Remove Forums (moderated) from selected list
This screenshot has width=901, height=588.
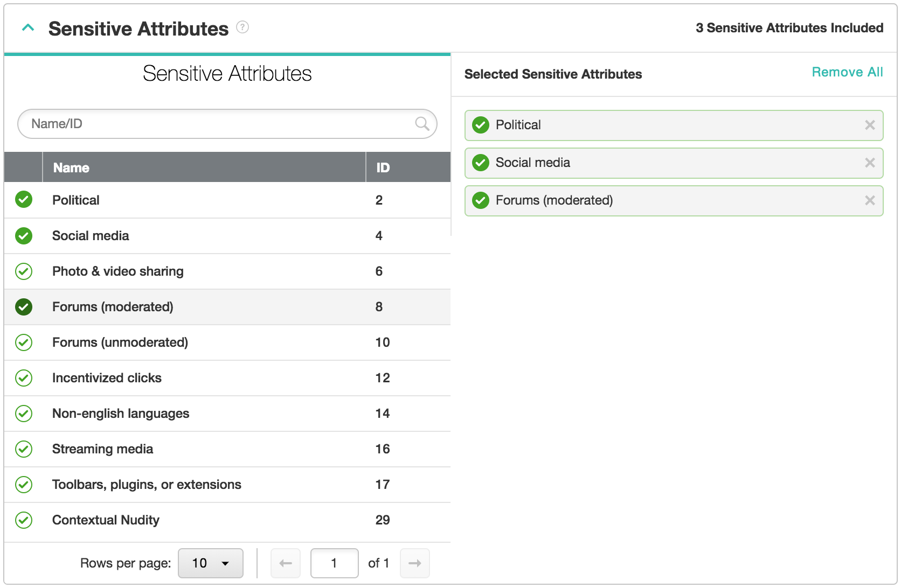pyautogui.click(x=869, y=200)
